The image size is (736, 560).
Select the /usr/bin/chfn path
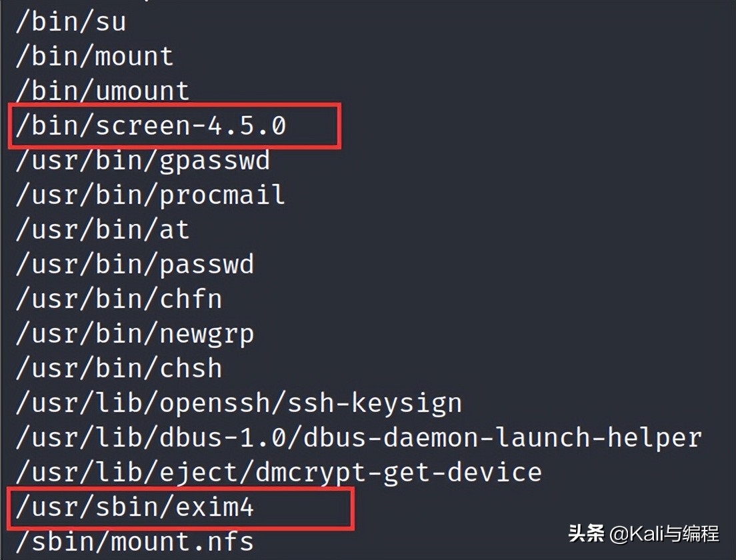(119, 299)
